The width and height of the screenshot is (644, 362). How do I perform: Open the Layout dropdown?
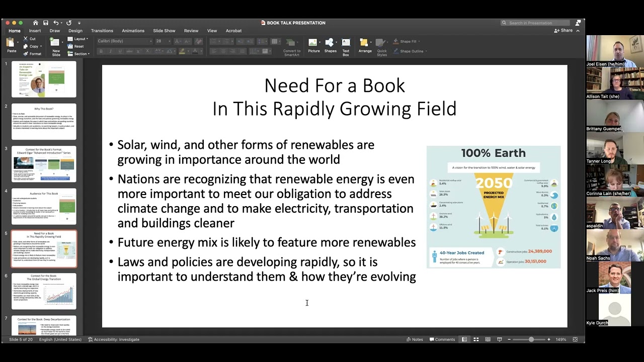[x=77, y=39]
